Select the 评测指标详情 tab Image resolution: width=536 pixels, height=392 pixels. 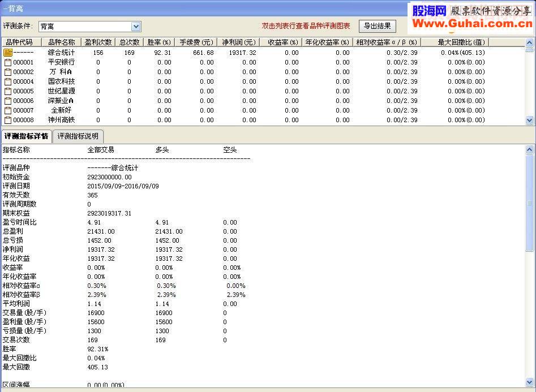[x=27, y=136]
